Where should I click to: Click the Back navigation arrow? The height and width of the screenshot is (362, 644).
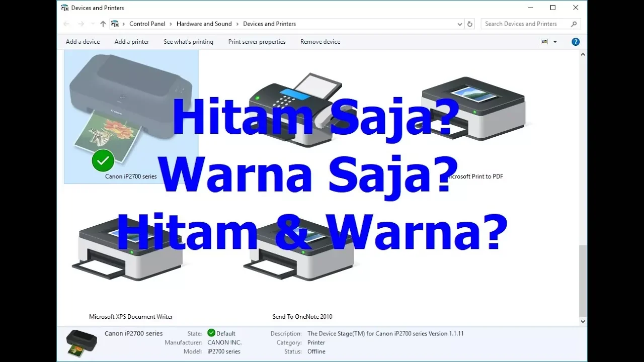click(x=66, y=24)
